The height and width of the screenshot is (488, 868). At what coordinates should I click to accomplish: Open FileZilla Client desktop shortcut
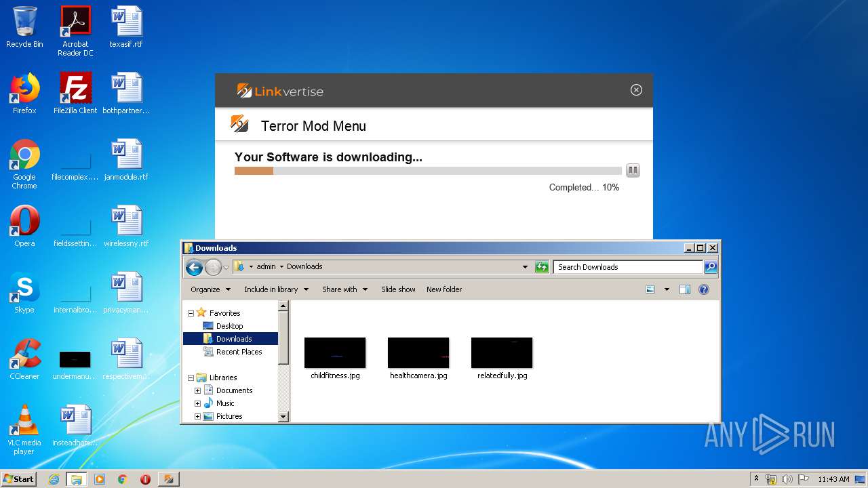point(75,94)
